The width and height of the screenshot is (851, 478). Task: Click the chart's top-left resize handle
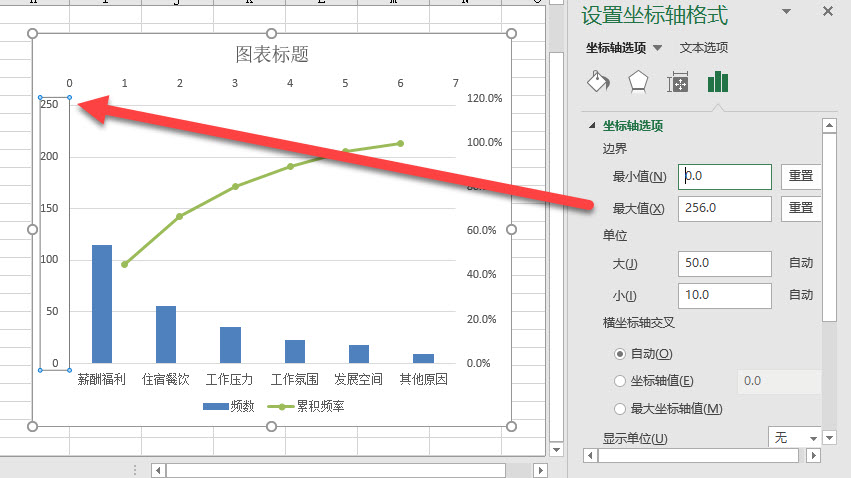click(33, 34)
